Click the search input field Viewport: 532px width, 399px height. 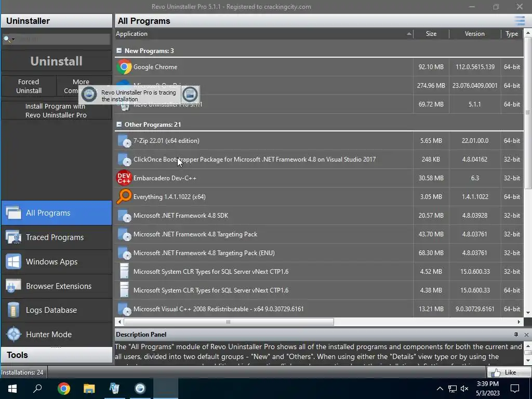(x=63, y=39)
